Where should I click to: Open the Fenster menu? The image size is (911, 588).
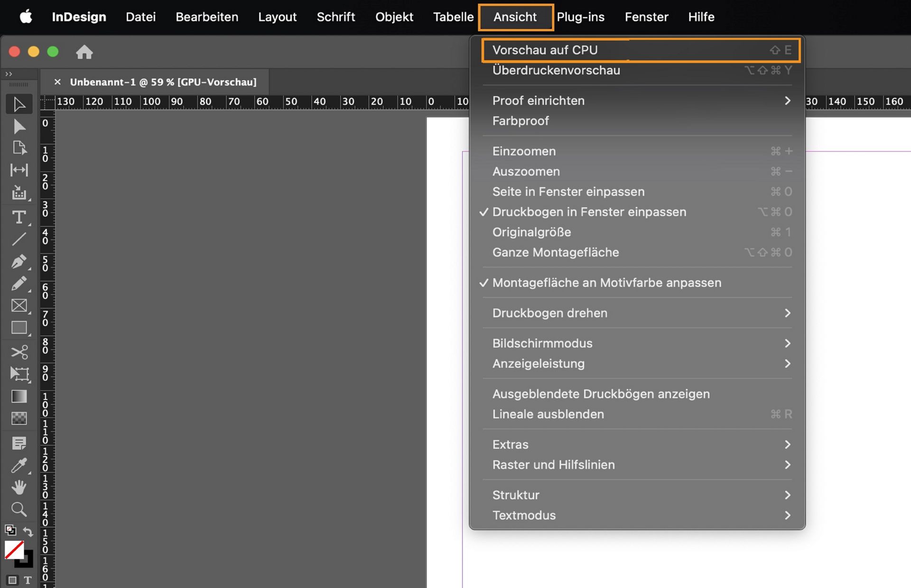coord(646,17)
